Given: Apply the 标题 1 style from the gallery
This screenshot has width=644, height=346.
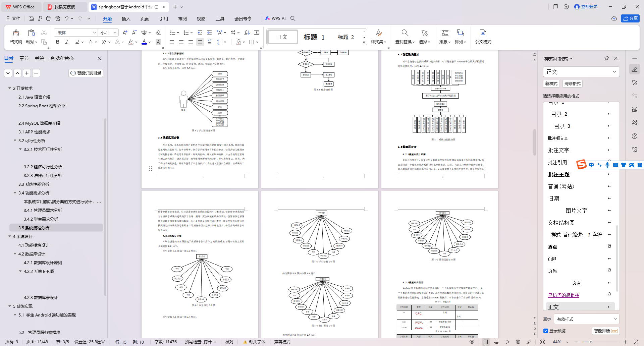Looking at the screenshot, I should [x=314, y=37].
